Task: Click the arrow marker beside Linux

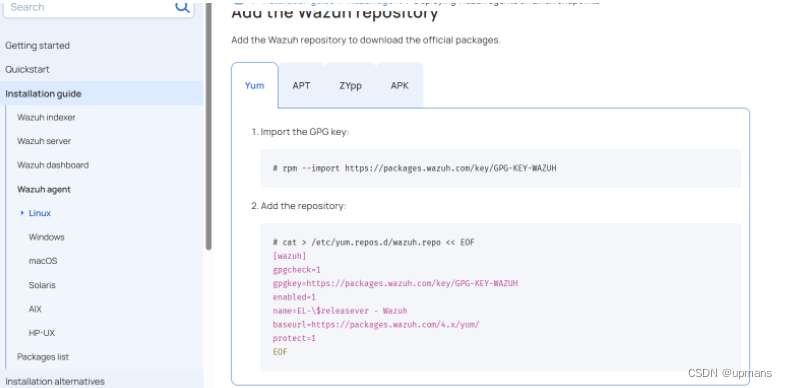Action: 22,213
